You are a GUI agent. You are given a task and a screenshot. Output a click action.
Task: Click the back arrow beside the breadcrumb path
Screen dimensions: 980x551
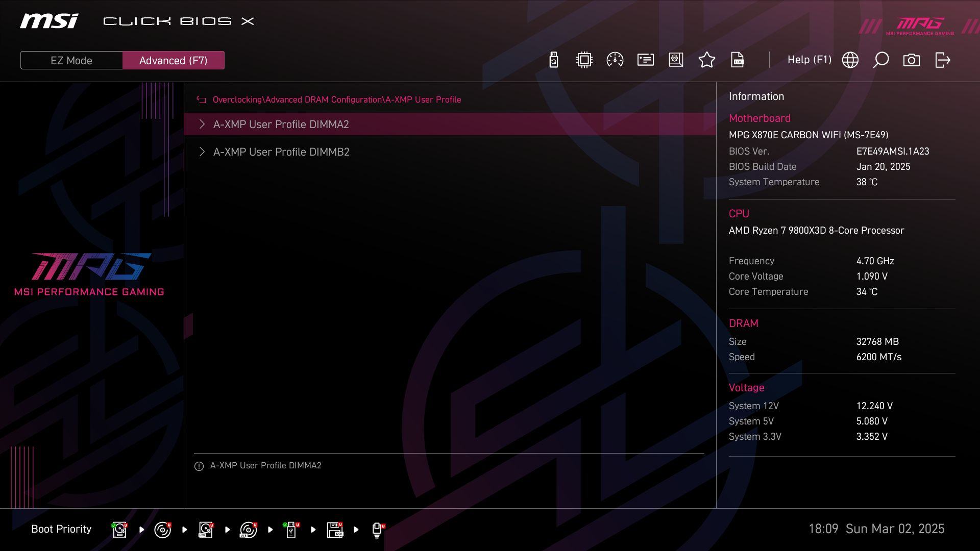(x=201, y=100)
